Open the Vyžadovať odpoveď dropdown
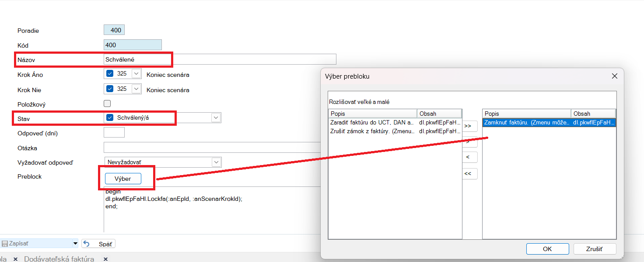 click(x=216, y=162)
